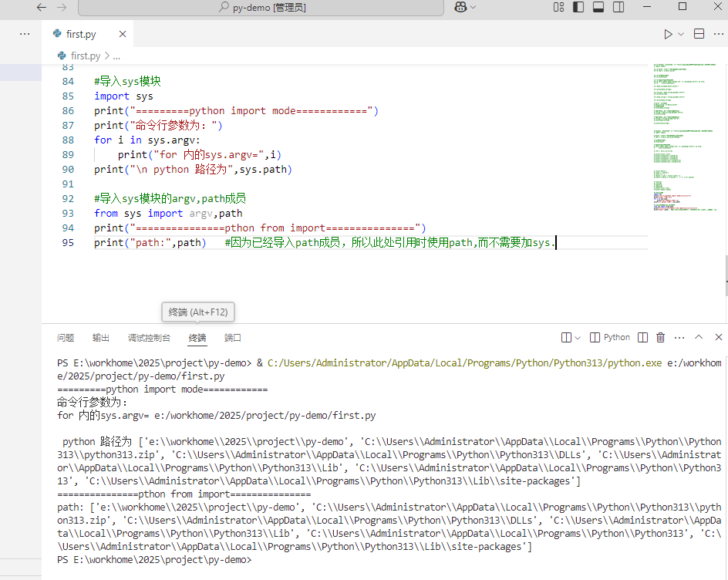Kill terminal with the trash icon

click(660, 338)
